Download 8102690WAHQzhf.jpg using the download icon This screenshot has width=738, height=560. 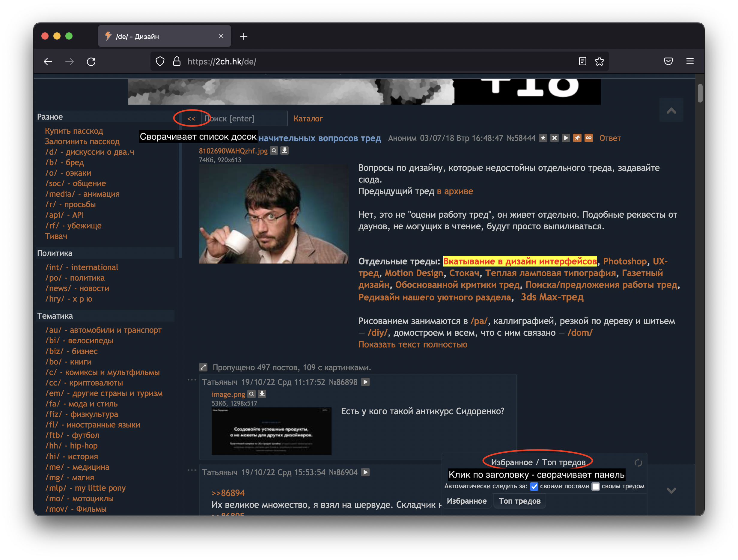tap(284, 150)
